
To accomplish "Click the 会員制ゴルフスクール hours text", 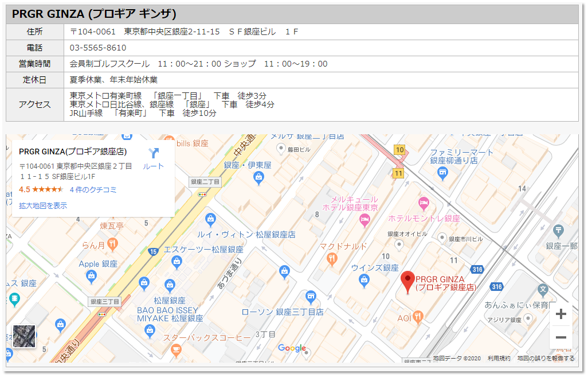I will (199, 64).
